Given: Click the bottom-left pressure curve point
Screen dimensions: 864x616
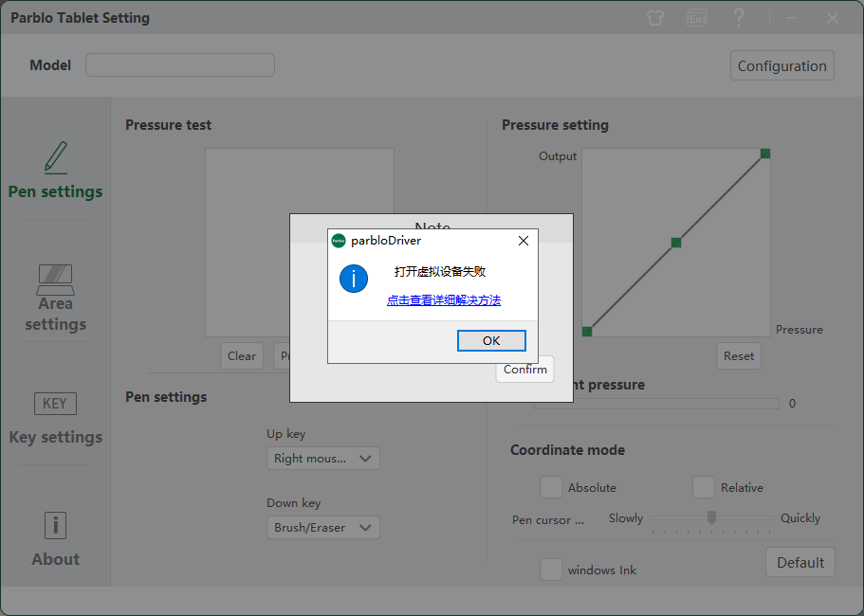Looking at the screenshot, I should coord(587,332).
